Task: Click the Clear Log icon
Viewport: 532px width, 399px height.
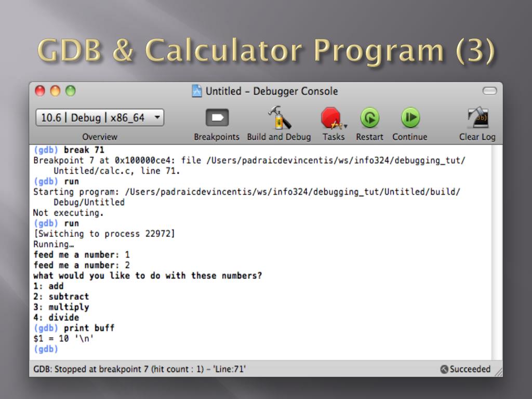Action: tap(478, 118)
